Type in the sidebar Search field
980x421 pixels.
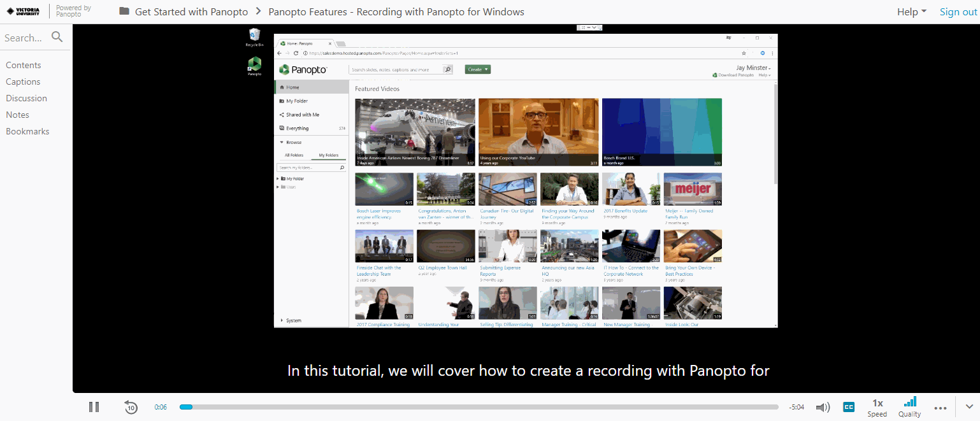pyautogui.click(x=24, y=38)
